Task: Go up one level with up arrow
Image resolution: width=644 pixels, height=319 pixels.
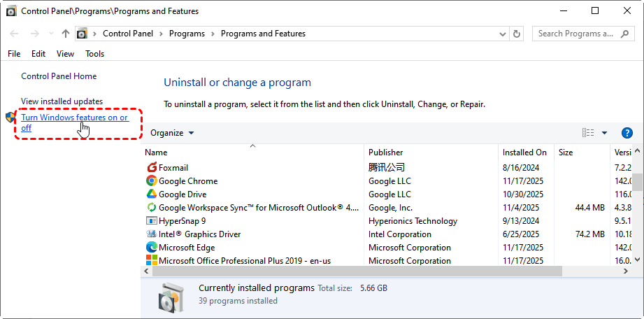Action: click(x=66, y=34)
